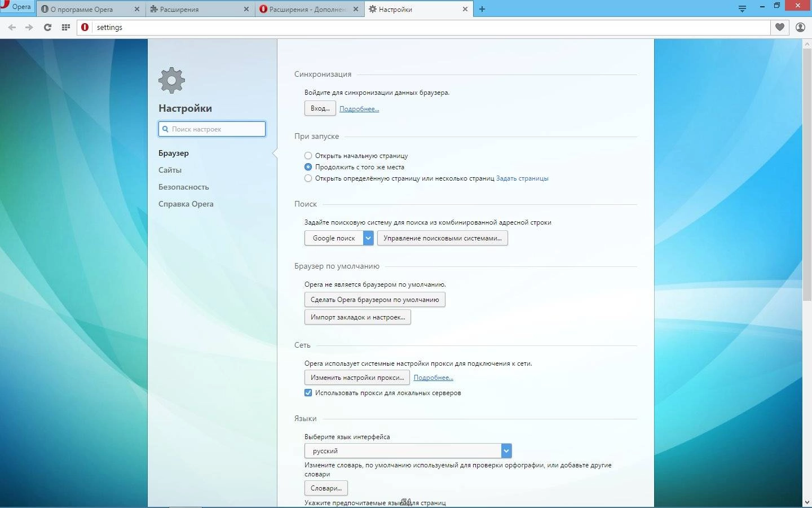Viewport: 812px width, 508px height.
Task: Add page to bookmarks with heart icon
Action: [x=780, y=27]
